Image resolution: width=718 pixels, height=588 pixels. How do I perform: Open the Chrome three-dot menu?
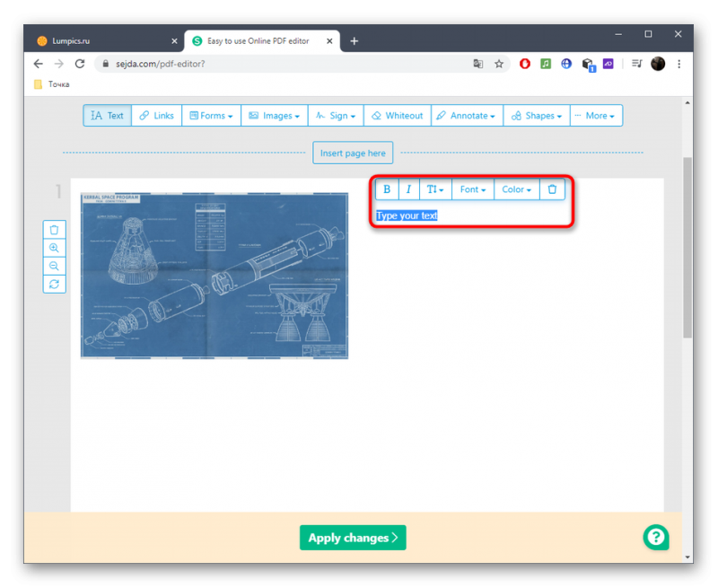pos(679,64)
